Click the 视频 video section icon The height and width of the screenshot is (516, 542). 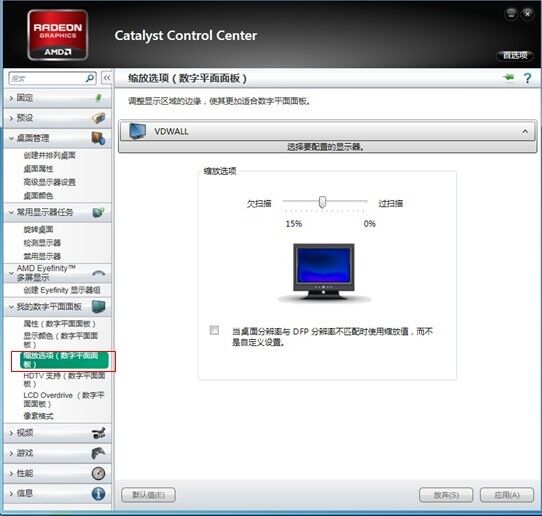click(x=99, y=433)
